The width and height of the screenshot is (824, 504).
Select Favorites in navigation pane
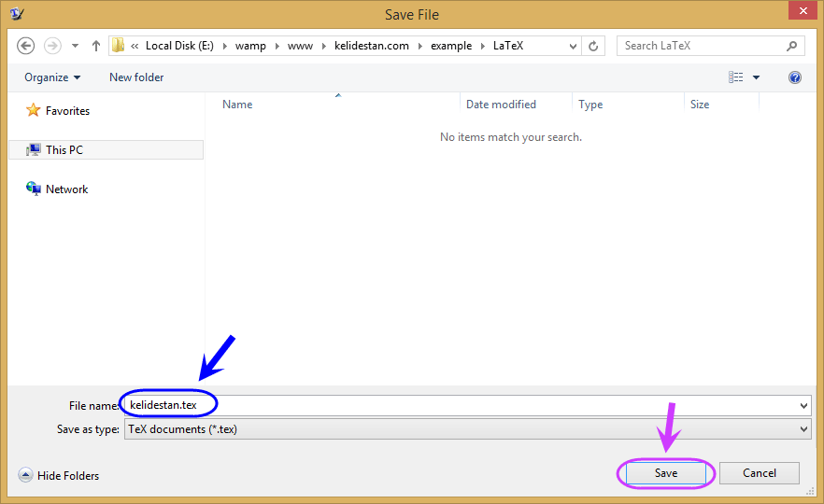pyautogui.click(x=67, y=111)
